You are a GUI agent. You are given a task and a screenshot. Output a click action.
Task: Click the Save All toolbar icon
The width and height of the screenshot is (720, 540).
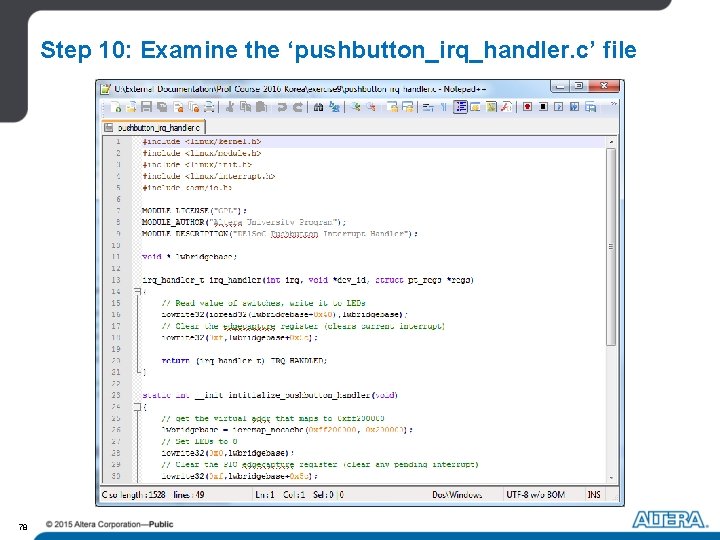point(162,107)
